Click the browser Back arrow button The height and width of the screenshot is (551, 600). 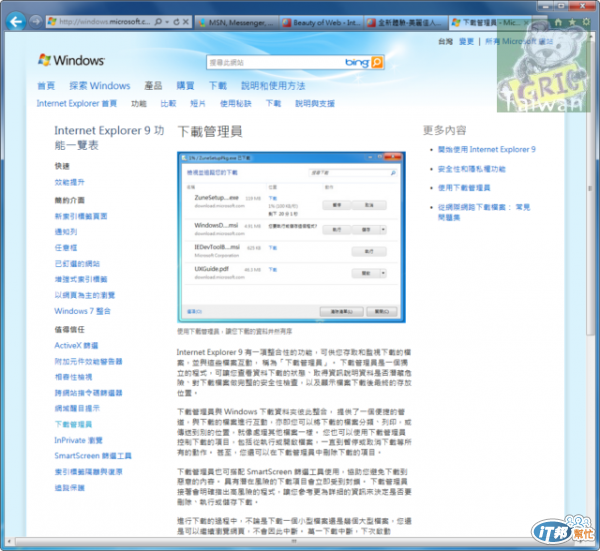(16, 21)
